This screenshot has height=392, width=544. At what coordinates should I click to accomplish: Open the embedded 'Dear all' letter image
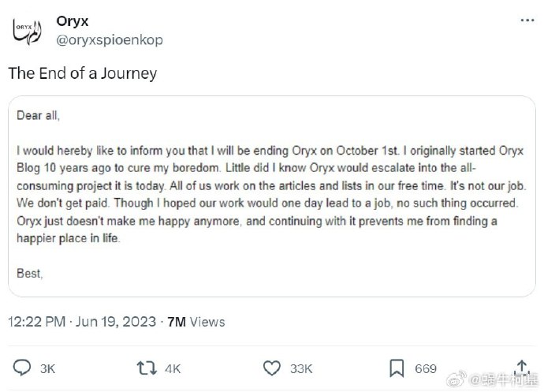pos(271,196)
